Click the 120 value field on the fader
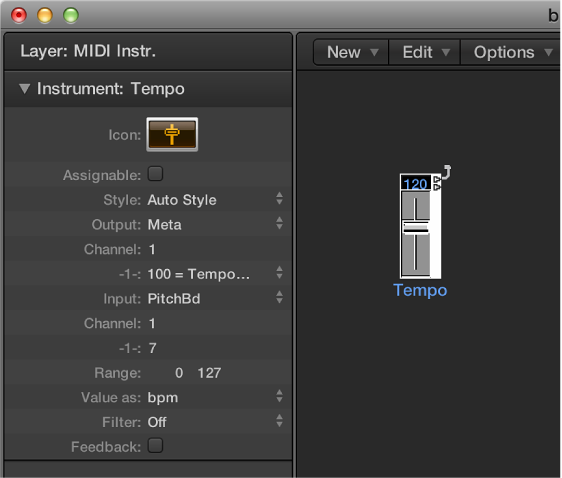Viewport: 562px width, 478px height. (415, 183)
